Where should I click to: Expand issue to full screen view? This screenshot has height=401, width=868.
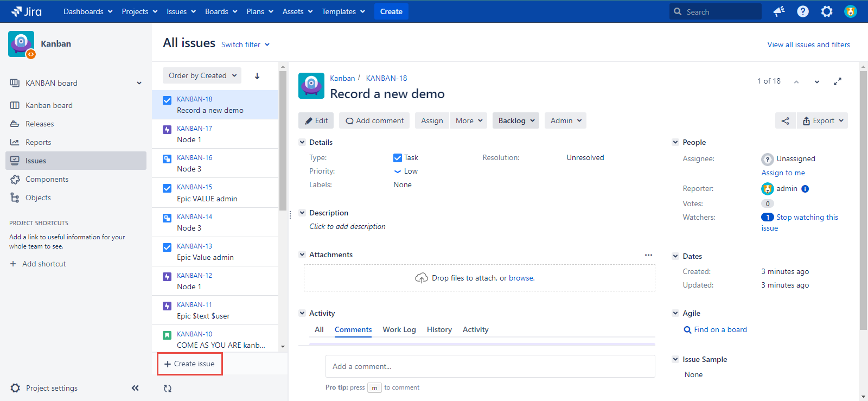pyautogui.click(x=838, y=81)
